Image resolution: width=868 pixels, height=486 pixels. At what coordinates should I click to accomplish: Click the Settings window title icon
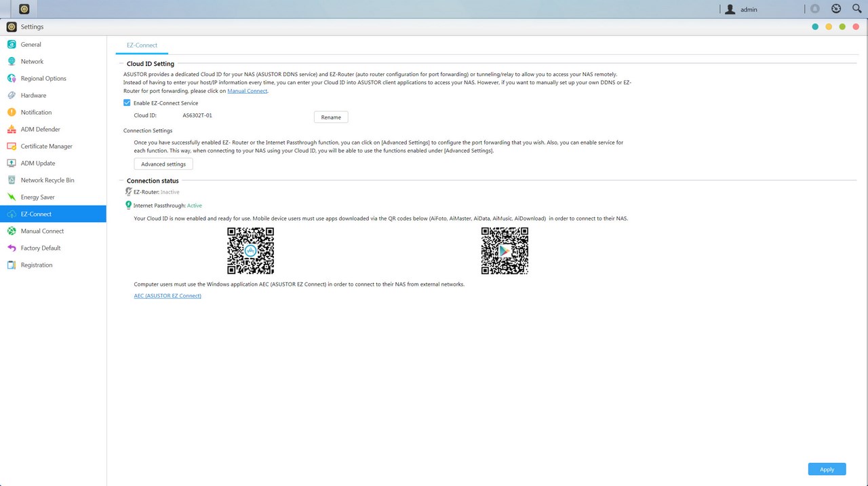[12, 27]
